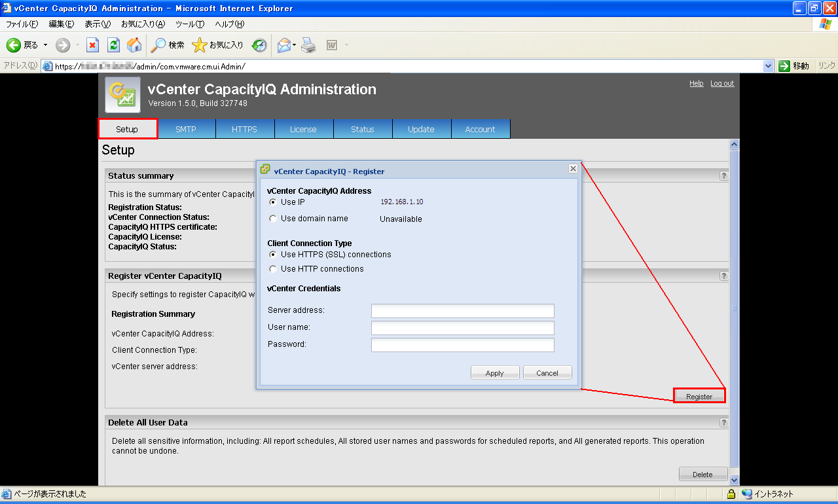This screenshot has height=504, width=838.
Task: Open the ヘルプ(H) menu
Action: point(230,24)
